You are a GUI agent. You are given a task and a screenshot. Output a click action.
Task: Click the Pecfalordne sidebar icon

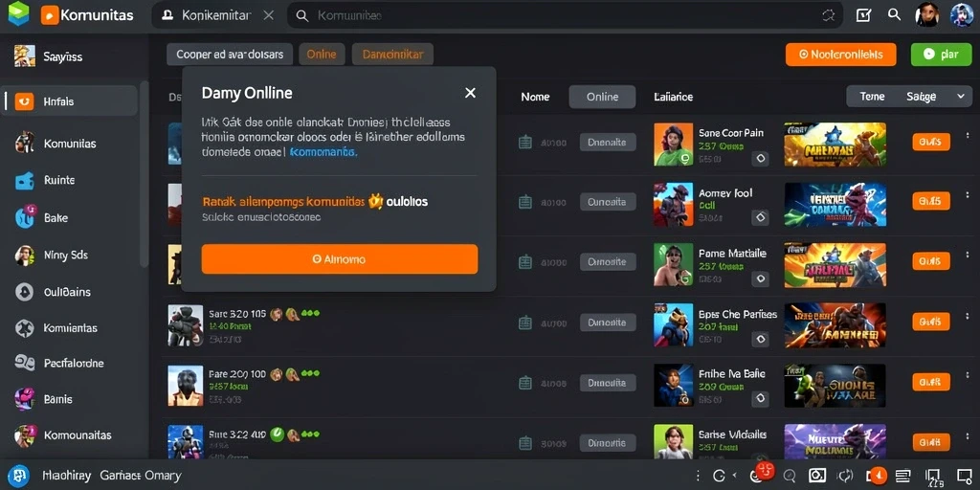coord(24,363)
